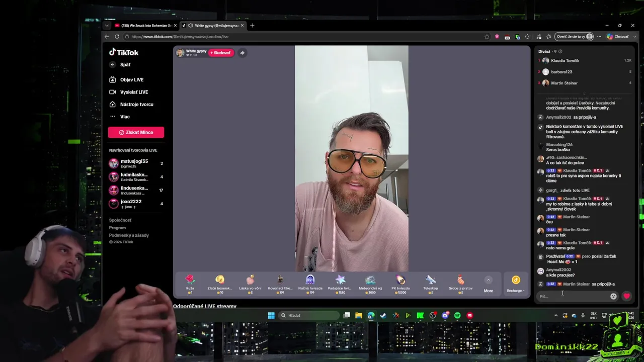
Task: Click the Hľadať taskbar search box
Action: 308,315
